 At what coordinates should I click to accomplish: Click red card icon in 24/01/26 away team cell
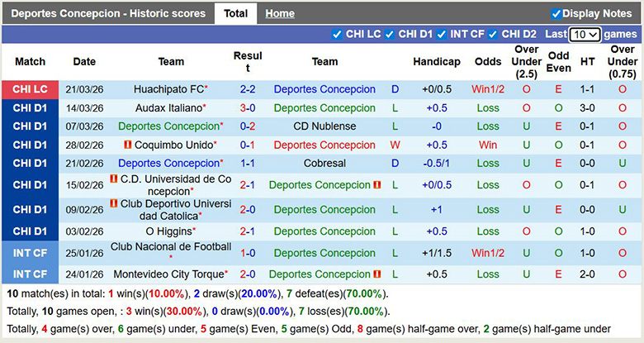[376, 274]
